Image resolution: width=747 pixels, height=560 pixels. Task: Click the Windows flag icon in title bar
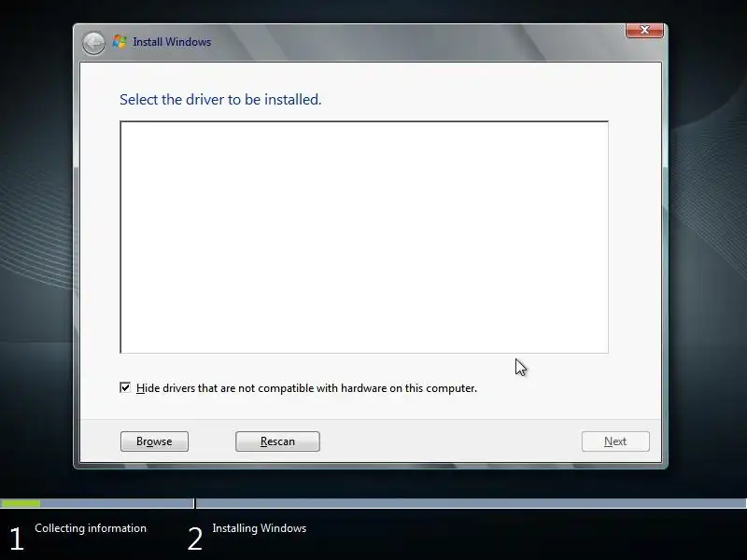[x=120, y=42]
